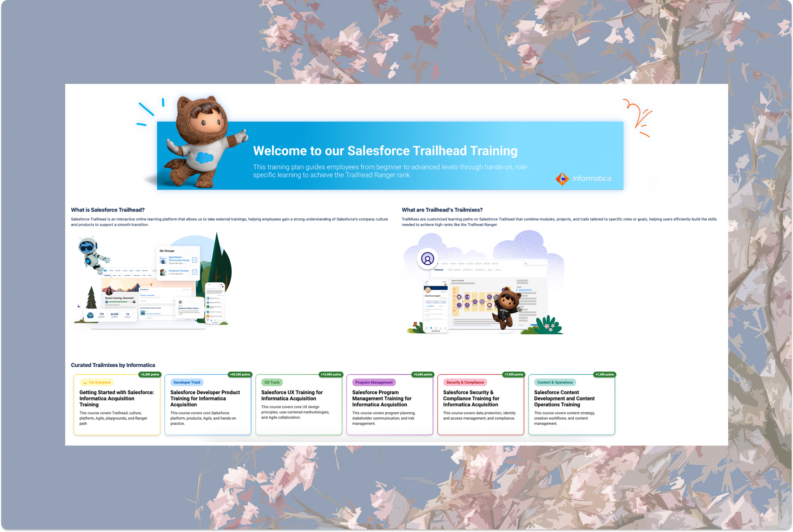Screen dimensions: 793x532
Task: Open the Getting Started with Salesforce trailmix card
Action: pos(117,404)
